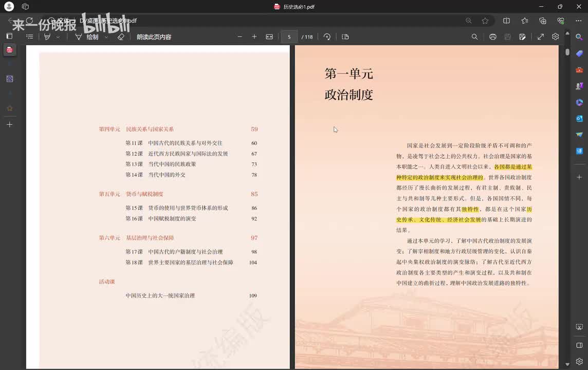
Task: Open sidebar Search icon
Action: point(579,36)
